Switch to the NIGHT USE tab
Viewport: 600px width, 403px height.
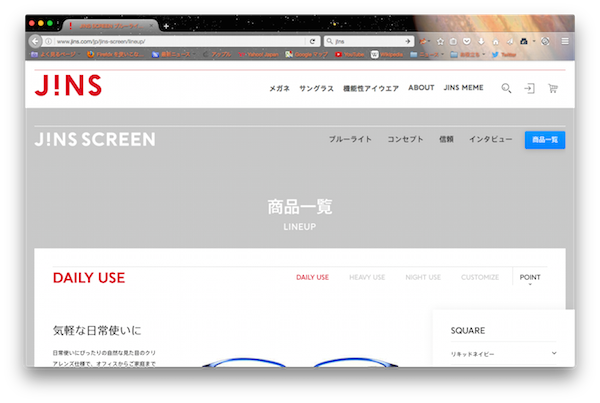423,277
